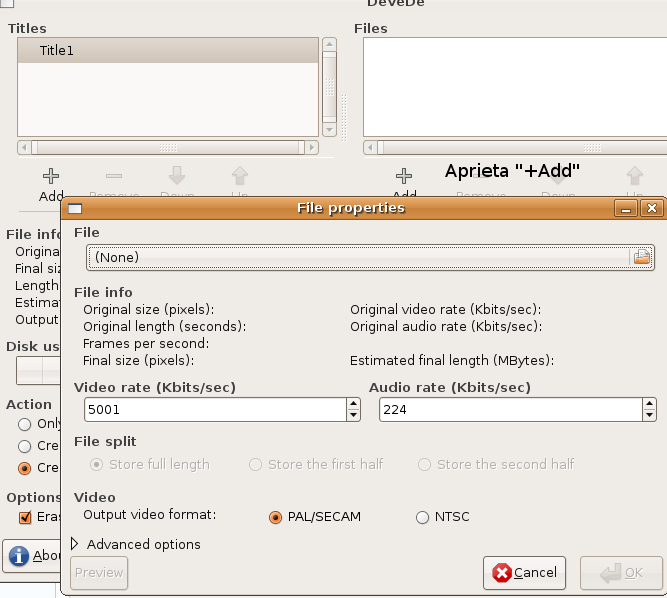Increase video rate with up stepper

point(353,404)
